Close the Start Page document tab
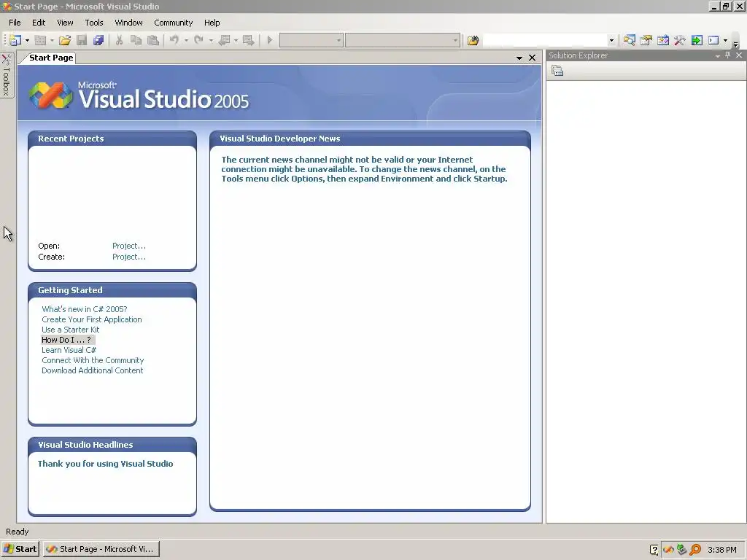Image resolution: width=747 pixels, height=560 pixels. (532, 58)
